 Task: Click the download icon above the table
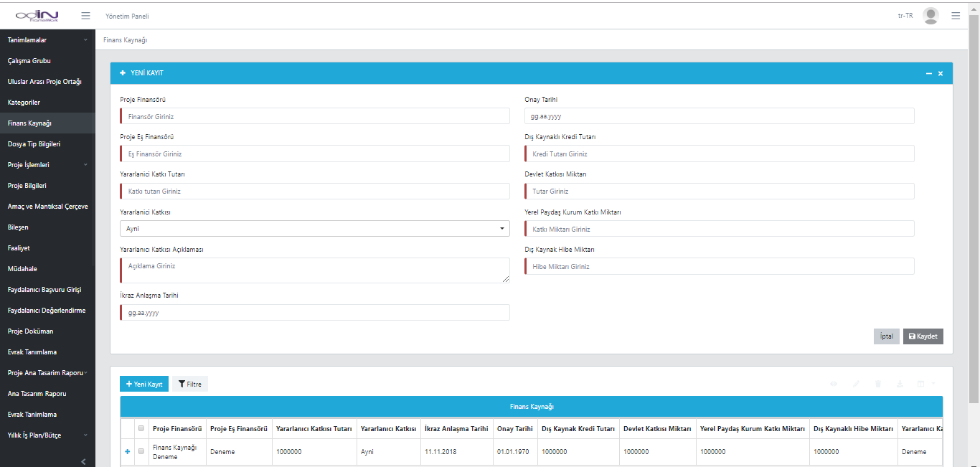tap(900, 384)
